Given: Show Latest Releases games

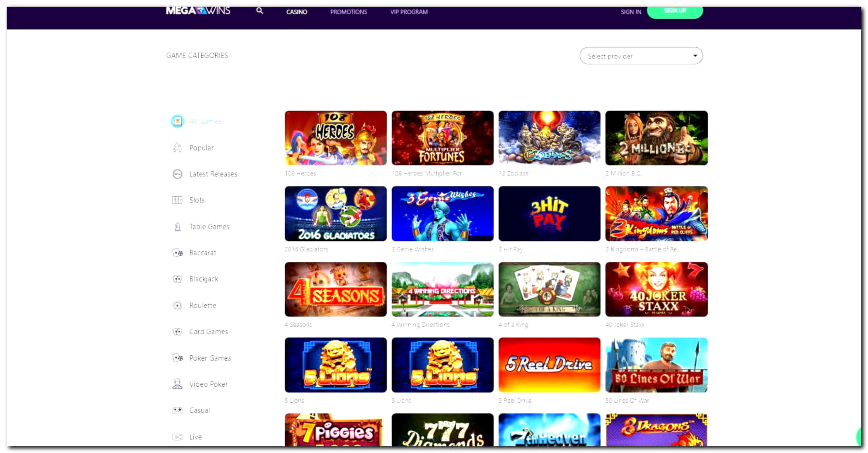Looking at the screenshot, I should (x=213, y=174).
